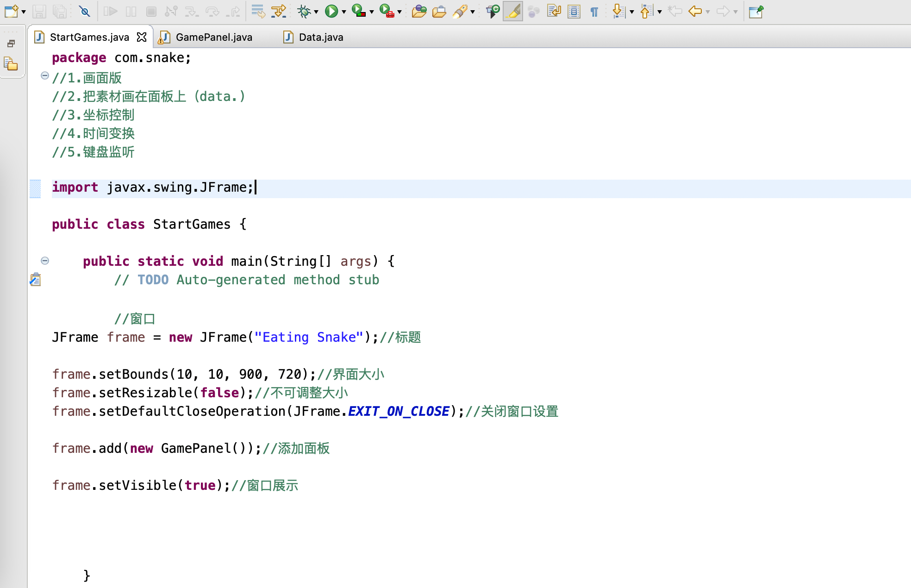This screenshot has height=588, width=911.
Task: Open the Back history dropdown arrow
Action: point(708,12)
